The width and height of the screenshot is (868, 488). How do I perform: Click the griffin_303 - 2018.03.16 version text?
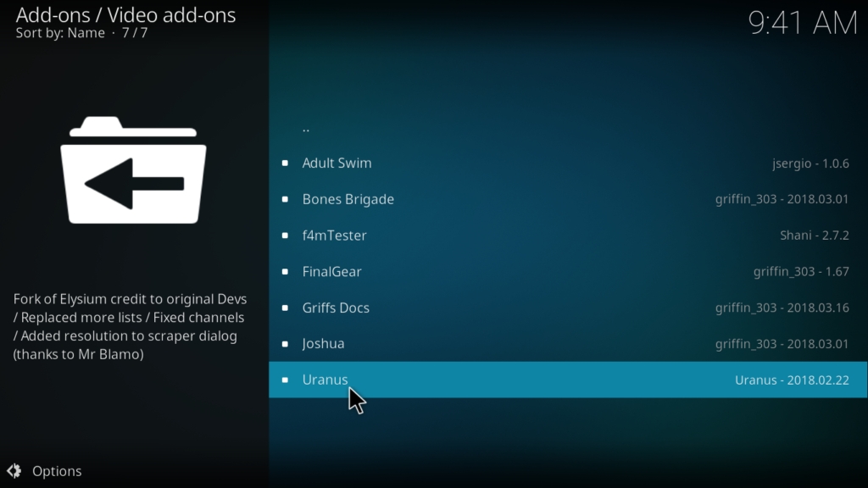(782, 308)
